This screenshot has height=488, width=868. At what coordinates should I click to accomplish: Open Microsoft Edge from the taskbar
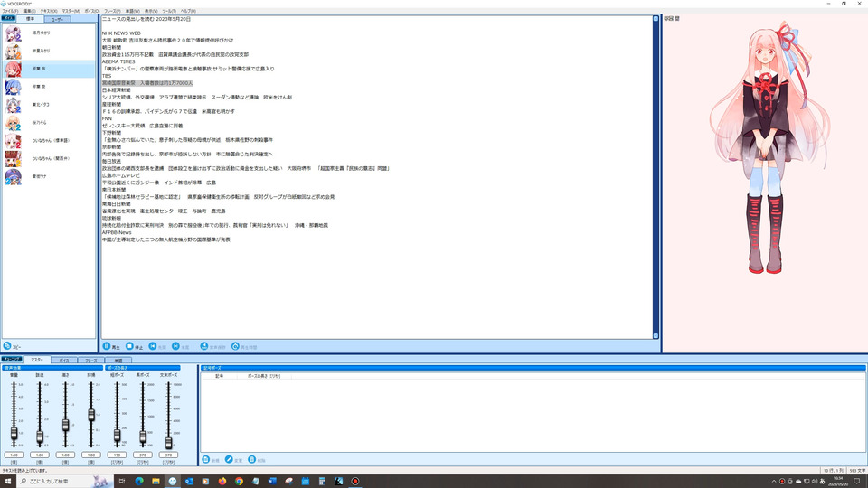coord(139,482)
